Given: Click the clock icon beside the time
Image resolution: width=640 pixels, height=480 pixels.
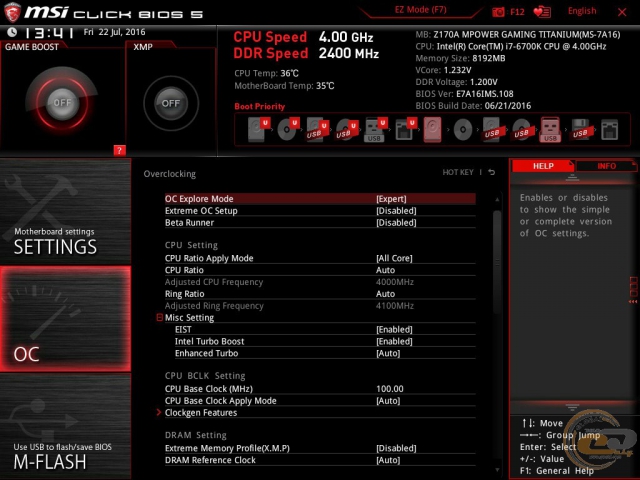Looking at the screenshot, I should (12, 32).
